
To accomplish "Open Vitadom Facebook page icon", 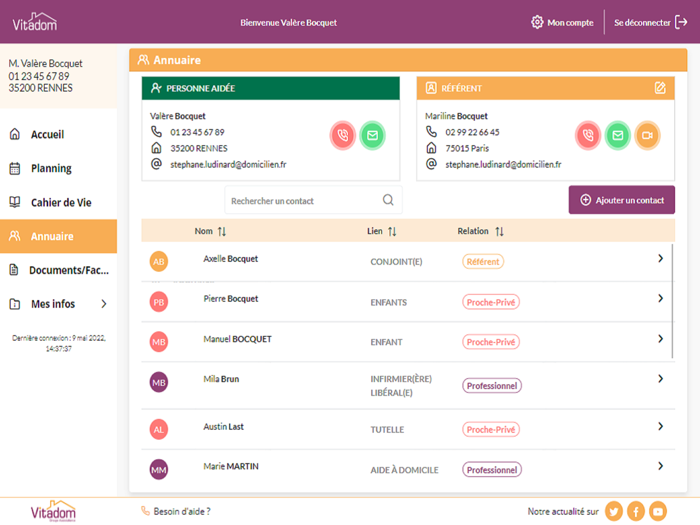I will [635, 511].
